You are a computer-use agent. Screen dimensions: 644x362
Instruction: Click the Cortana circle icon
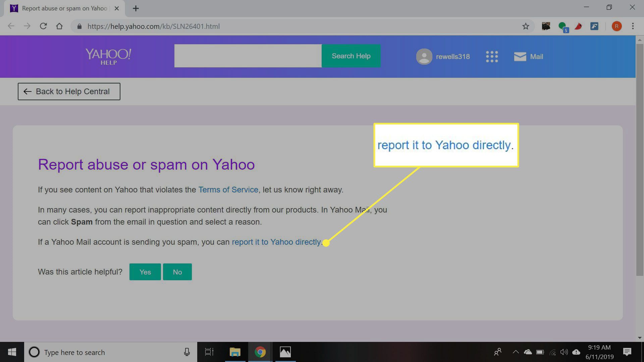(34, 352)
